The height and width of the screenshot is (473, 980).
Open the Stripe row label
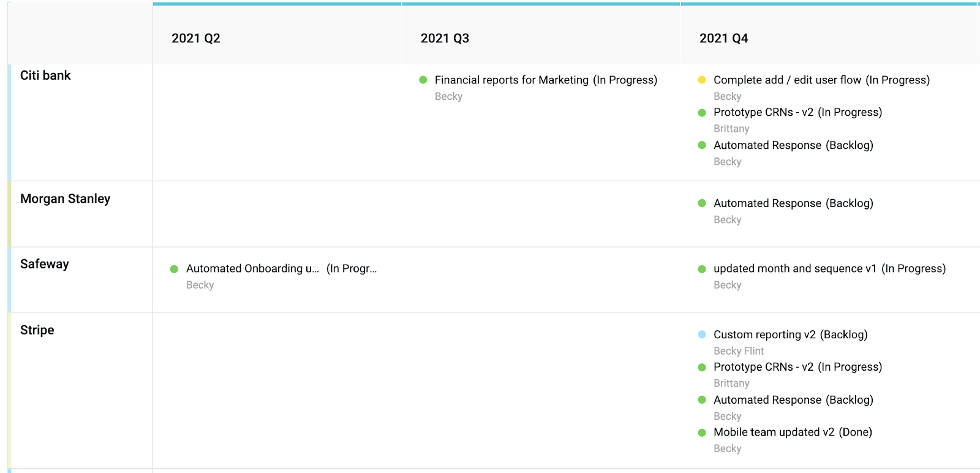pyautogui.click(x=37, y=330)
